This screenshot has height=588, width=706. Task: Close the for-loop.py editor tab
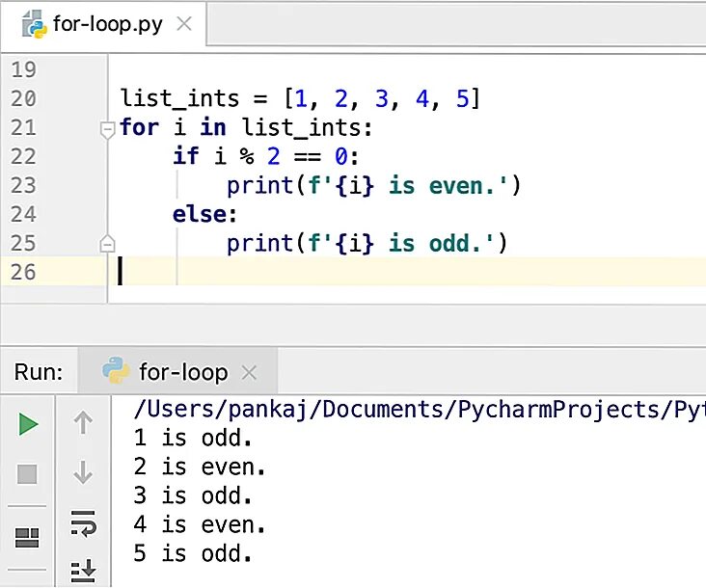coord(184,23)
